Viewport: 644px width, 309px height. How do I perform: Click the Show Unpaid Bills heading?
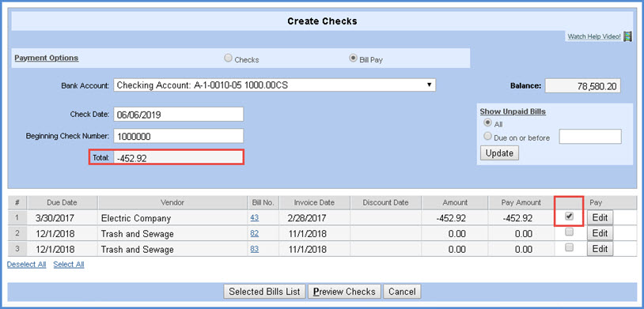pyautogui.click(x=513, y=111)
